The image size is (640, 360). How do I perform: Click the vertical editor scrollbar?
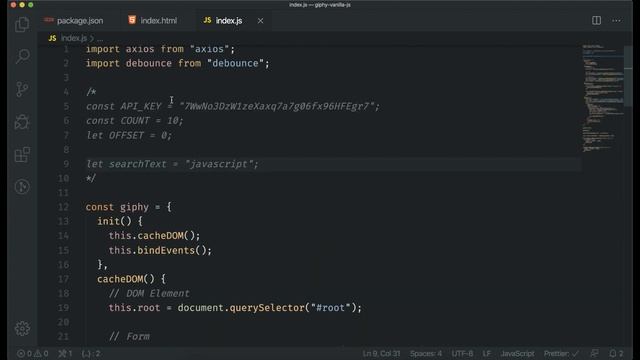point(628,76)
